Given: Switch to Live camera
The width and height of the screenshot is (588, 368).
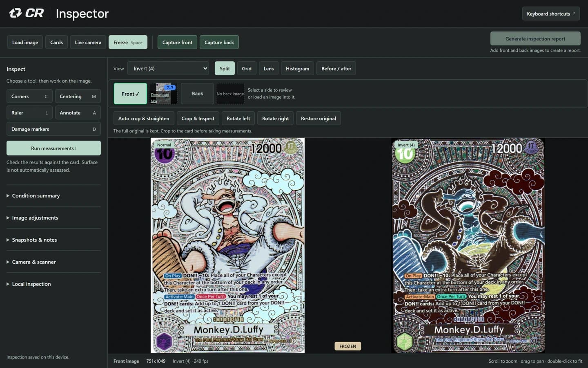Looking at the screenshot, I should (x=88, y=42).
